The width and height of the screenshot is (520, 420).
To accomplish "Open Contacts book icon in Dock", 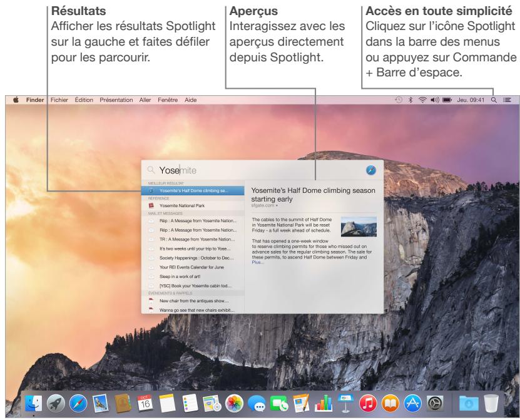I will tap(123, 403).
